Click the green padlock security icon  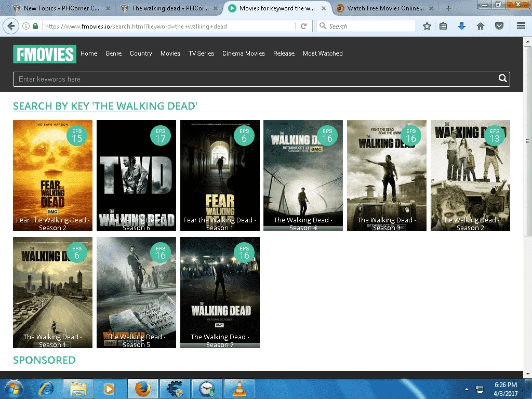point(35,26)
